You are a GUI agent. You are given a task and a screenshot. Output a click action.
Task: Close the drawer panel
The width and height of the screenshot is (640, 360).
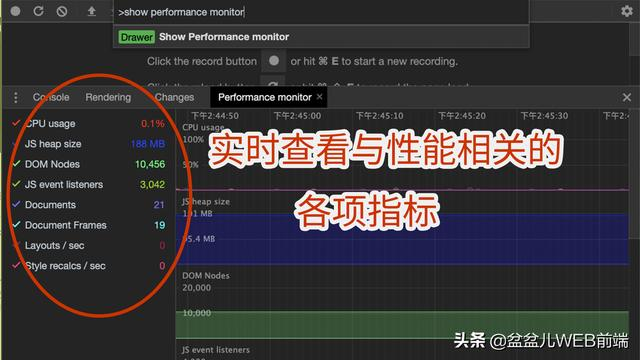[627, 97]
